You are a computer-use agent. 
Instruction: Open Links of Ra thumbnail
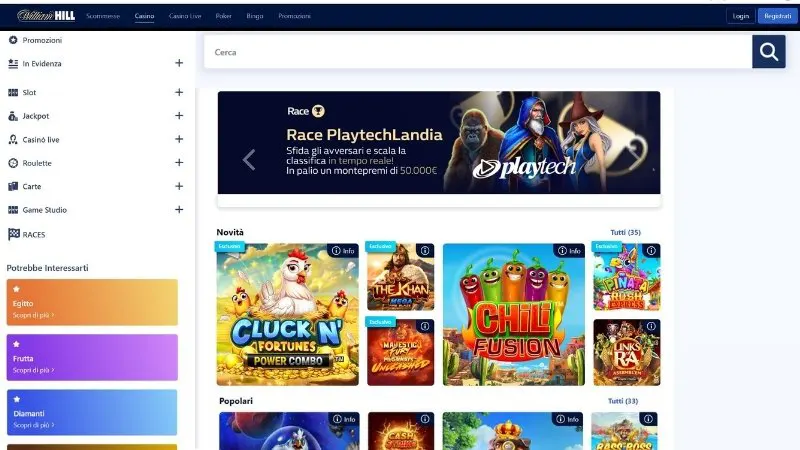coord(627,352)
